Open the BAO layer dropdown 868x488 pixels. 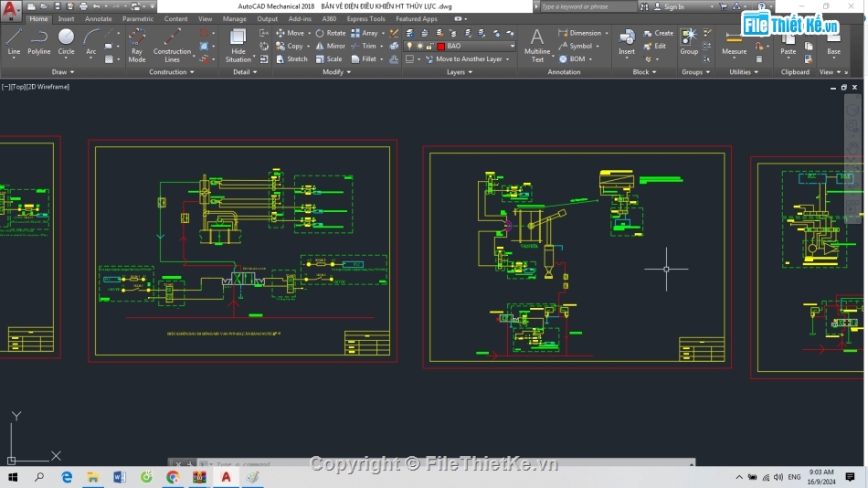[512, 46]
